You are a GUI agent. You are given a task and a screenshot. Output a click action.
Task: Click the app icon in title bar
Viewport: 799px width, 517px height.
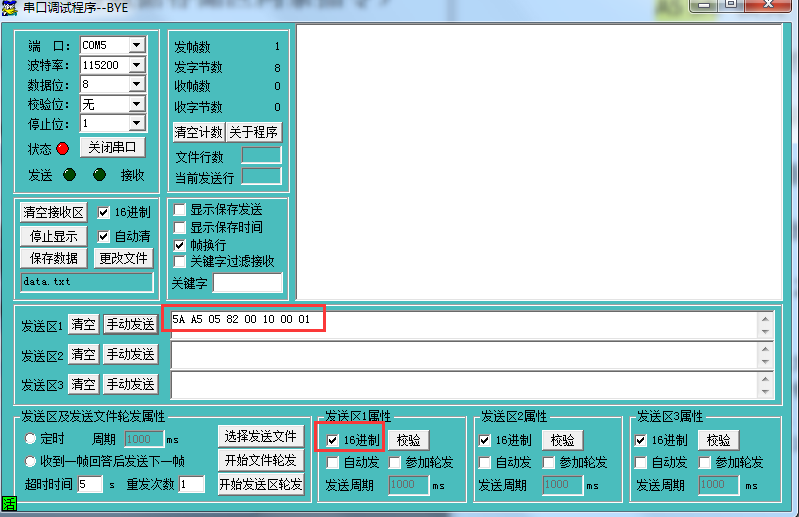pyautogui.click(x=9, y=7)
